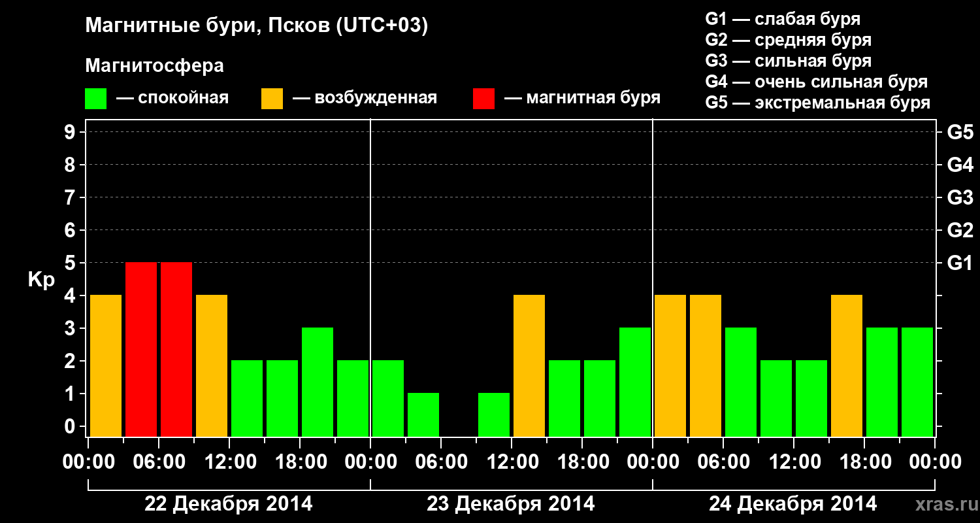Click the 12:00 time label for 22 December
This screenshot has width=980, height=523.
[229, 462]
